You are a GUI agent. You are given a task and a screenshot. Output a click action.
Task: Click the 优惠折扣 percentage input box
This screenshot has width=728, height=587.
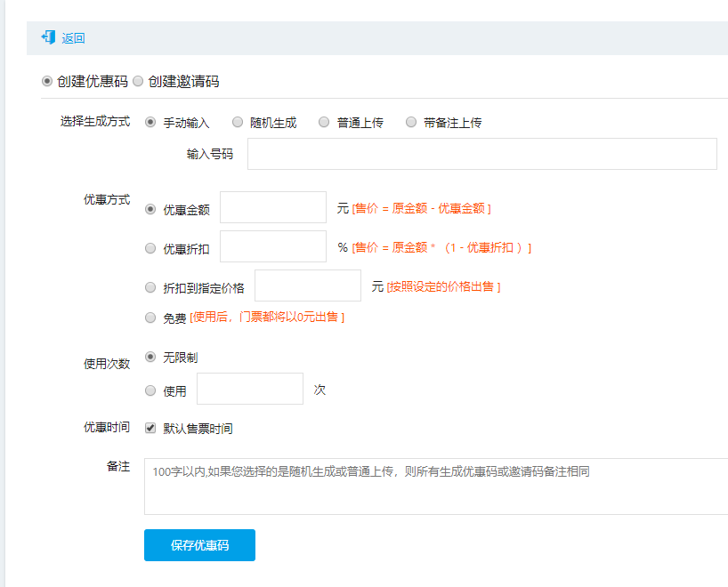(273, 246)
